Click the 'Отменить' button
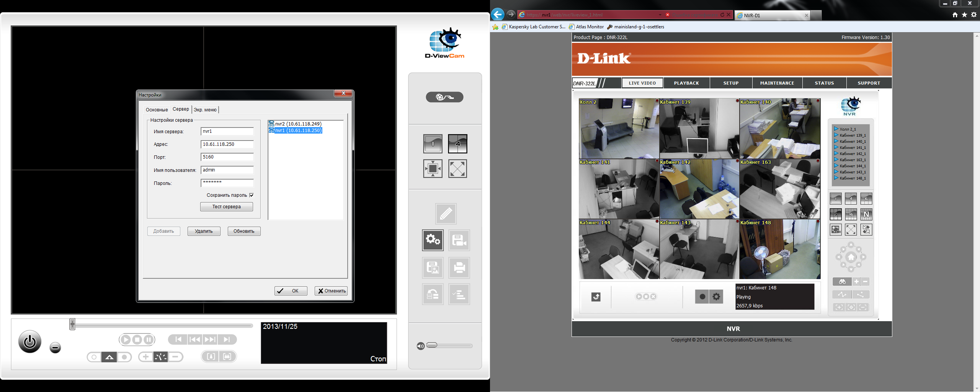The image size is (980, 392). (x=331, y=291)
